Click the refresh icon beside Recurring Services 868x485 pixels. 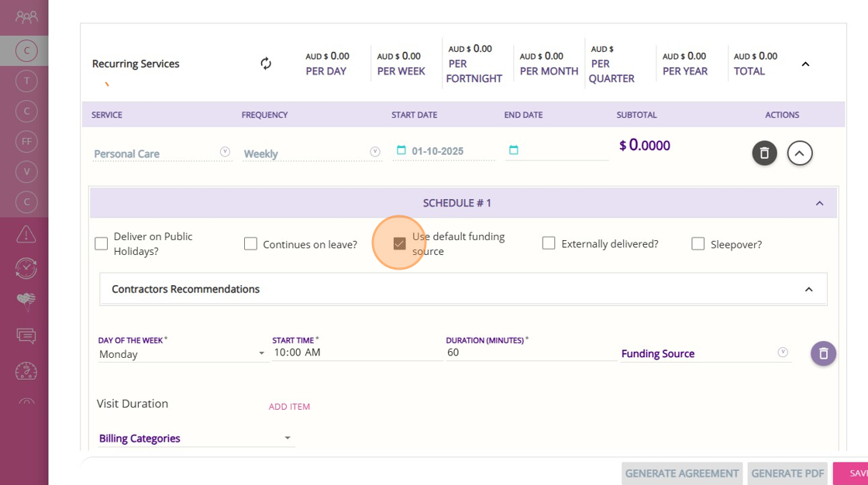266,64
